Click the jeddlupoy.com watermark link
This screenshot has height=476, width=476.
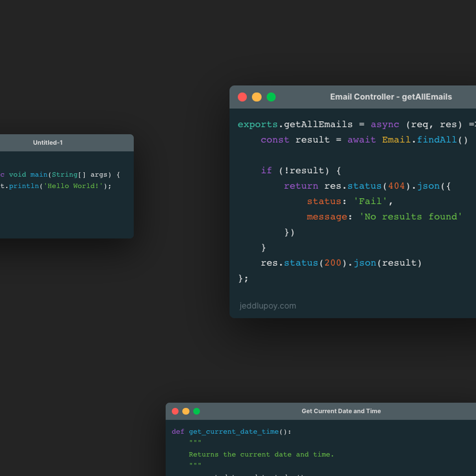point(268,306)
